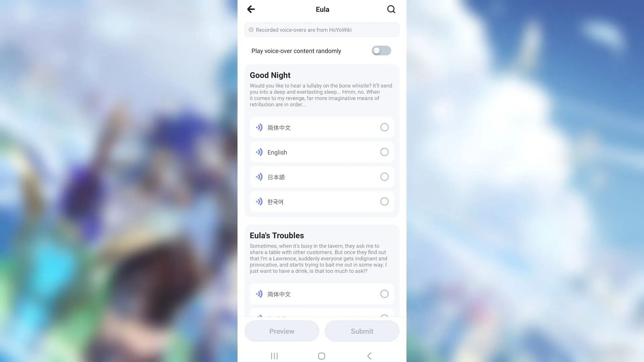This screenshot has height=362, width=644.
Task: Select the 简体中文 radio button for Eula's Troubles
Action: tap(383, 294)
